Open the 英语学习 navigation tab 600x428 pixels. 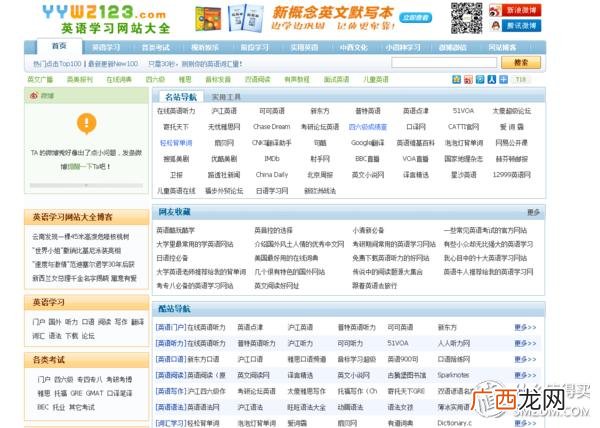(x=106, y=47)
